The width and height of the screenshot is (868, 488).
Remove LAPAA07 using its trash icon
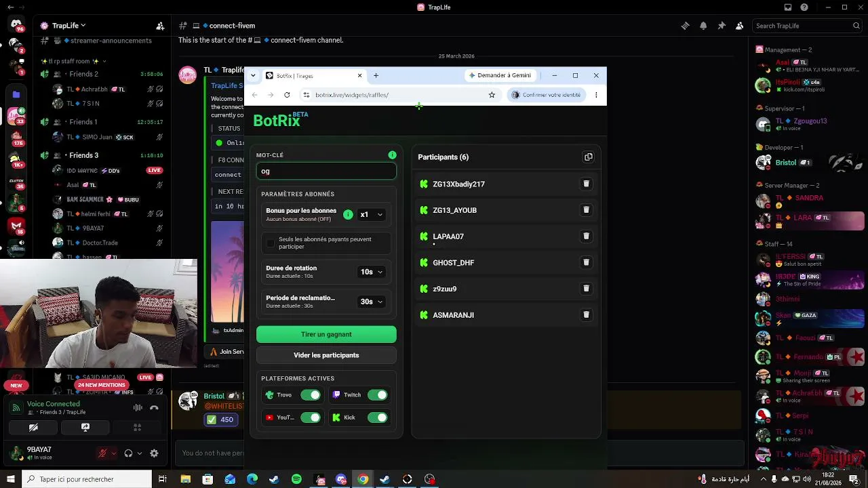tap(587, 237)
